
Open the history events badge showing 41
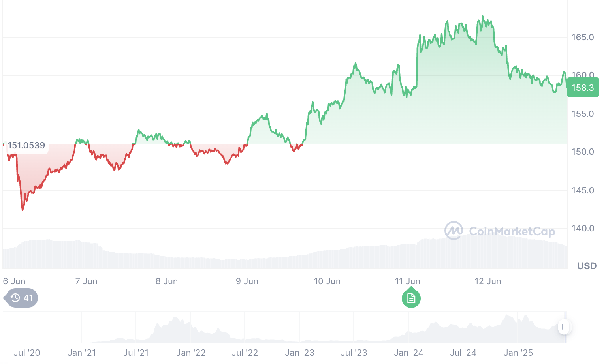tap(21, 298)
